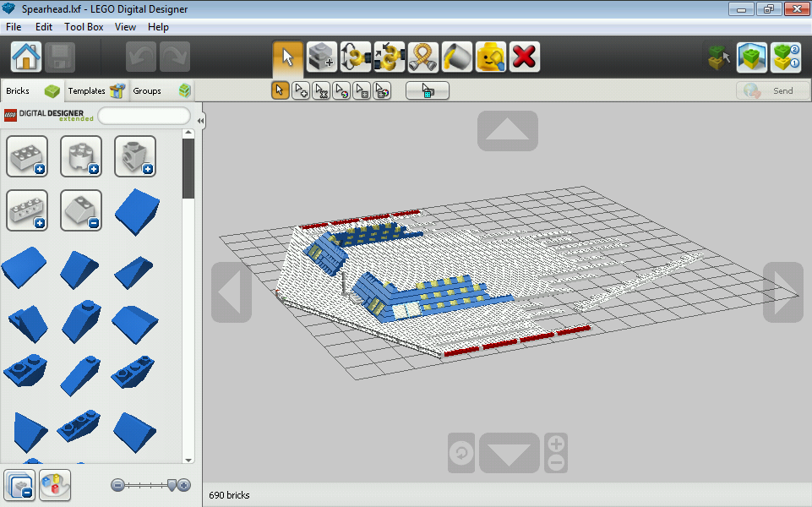Go to the Home start screen

tap(26, 57)
